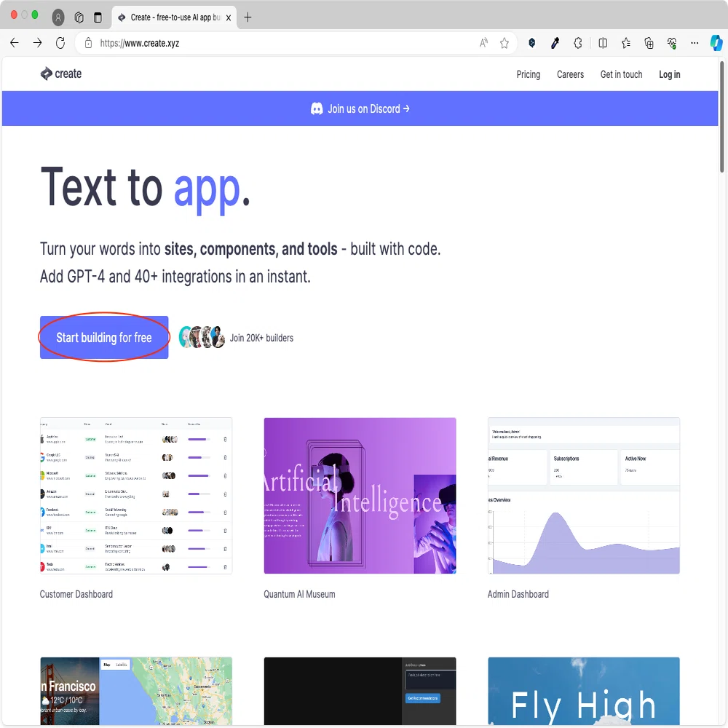This screenshot has height=728, width=728.
Task: Open the Extensions puzzle icon
Action: click(578, 43)
